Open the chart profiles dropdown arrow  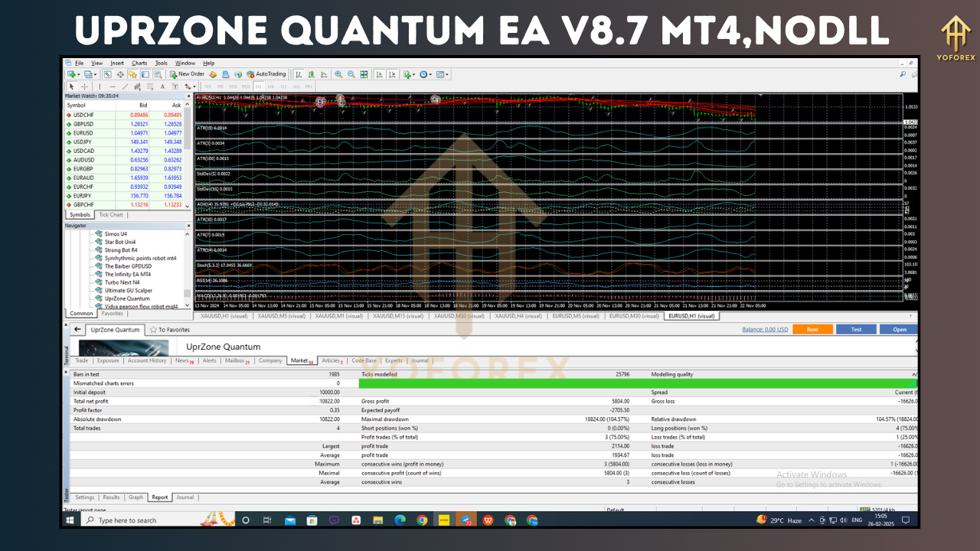(x=95, y=74)
